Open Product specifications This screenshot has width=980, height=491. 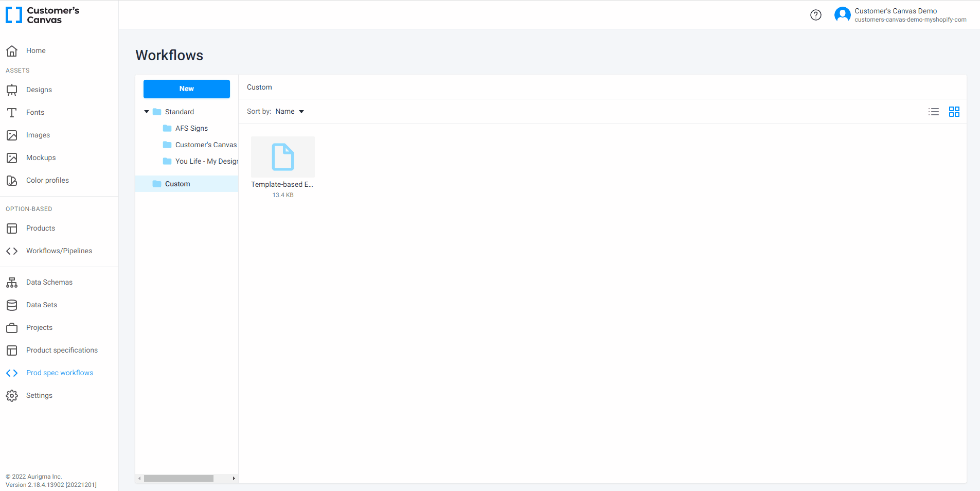point(62,350)
